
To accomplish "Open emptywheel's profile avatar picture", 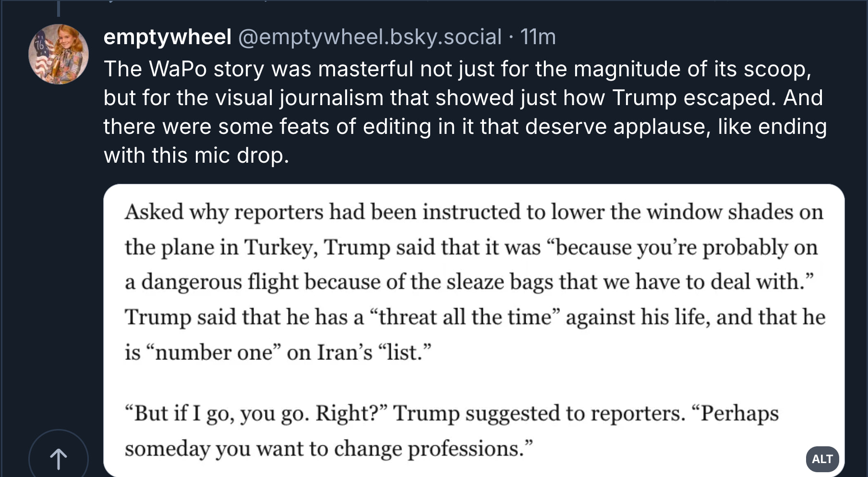I will coord(59,54).
